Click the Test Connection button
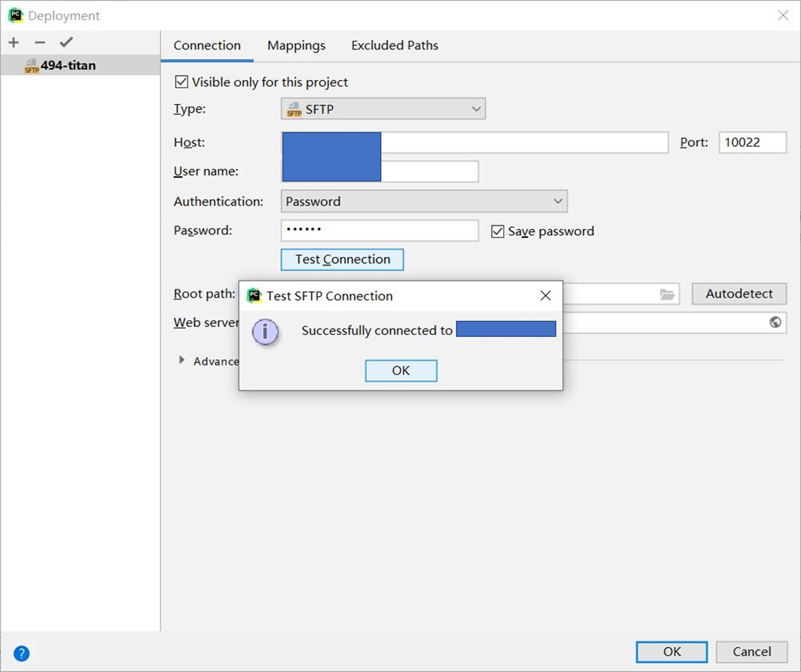The width and height of the screenshot is (801, 672). point(342,259)
